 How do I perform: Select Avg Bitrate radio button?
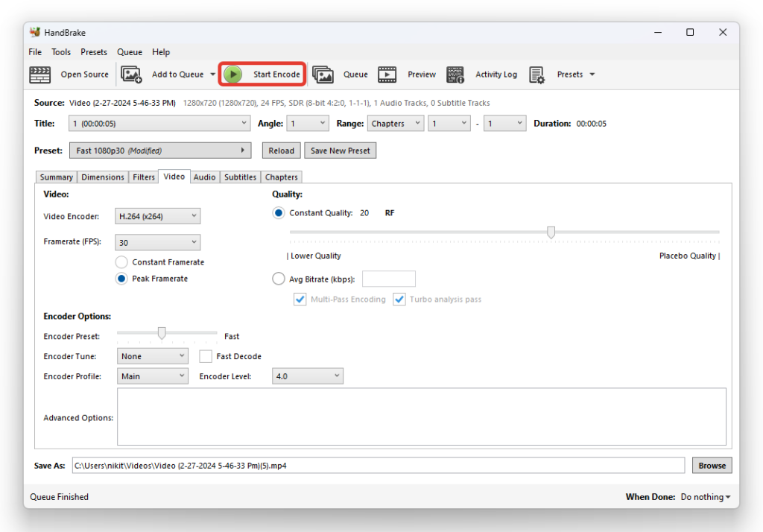point(279,279)
